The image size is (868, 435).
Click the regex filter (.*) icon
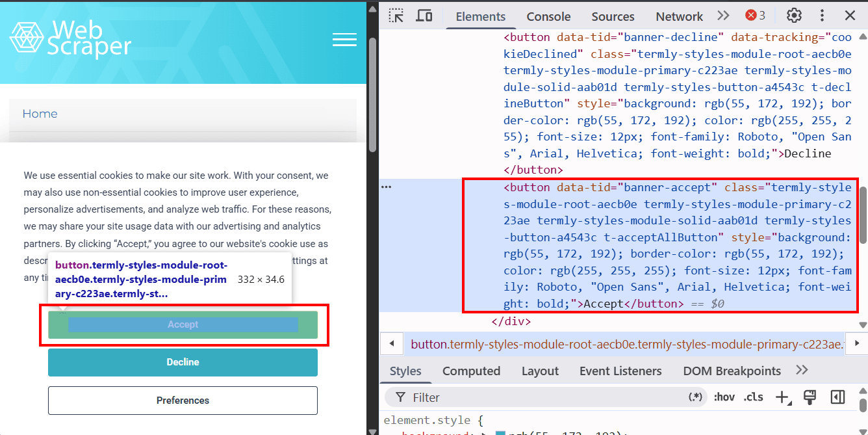coord(696,397)
